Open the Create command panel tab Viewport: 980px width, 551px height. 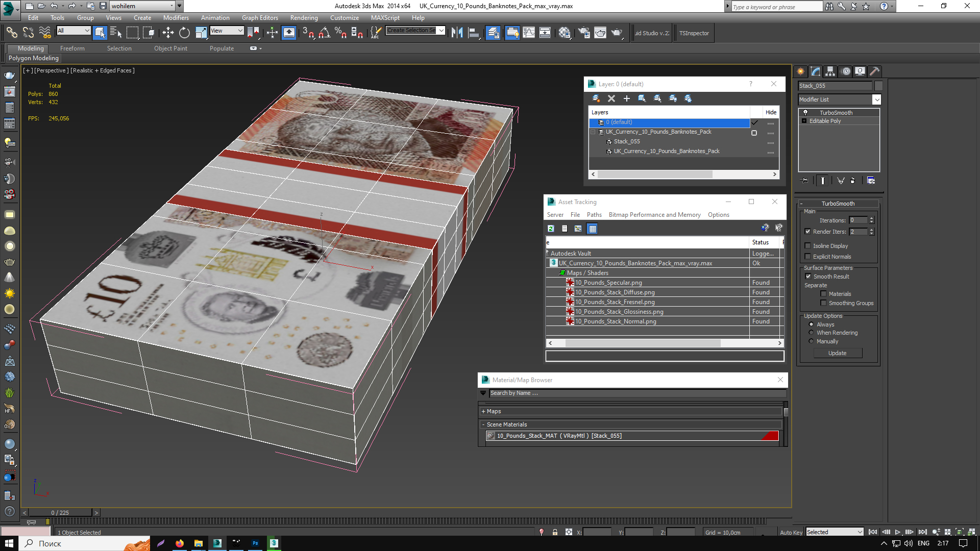coord(800,71)
